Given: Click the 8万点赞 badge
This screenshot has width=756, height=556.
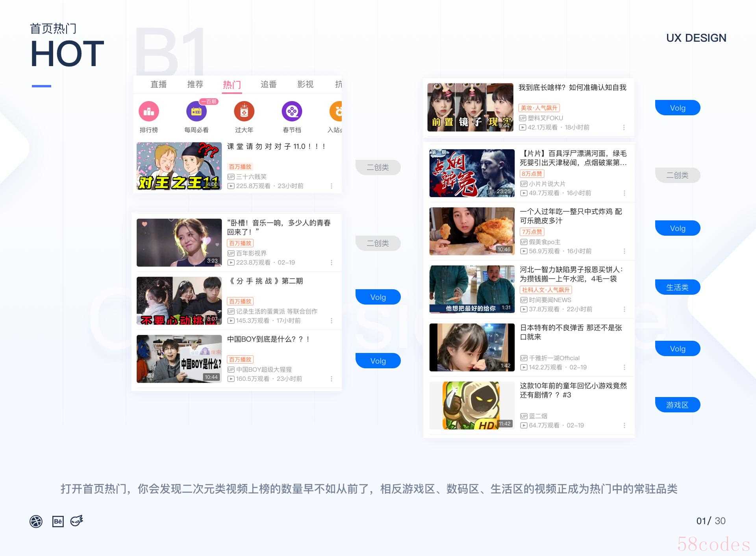Looking at the screenshot, I should pyautogui.click(x=532, y=174).
